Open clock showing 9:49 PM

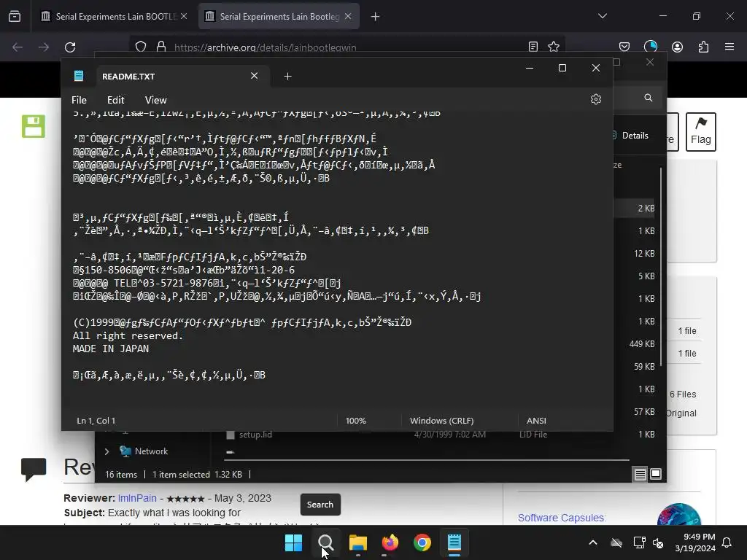coord(695,542)
